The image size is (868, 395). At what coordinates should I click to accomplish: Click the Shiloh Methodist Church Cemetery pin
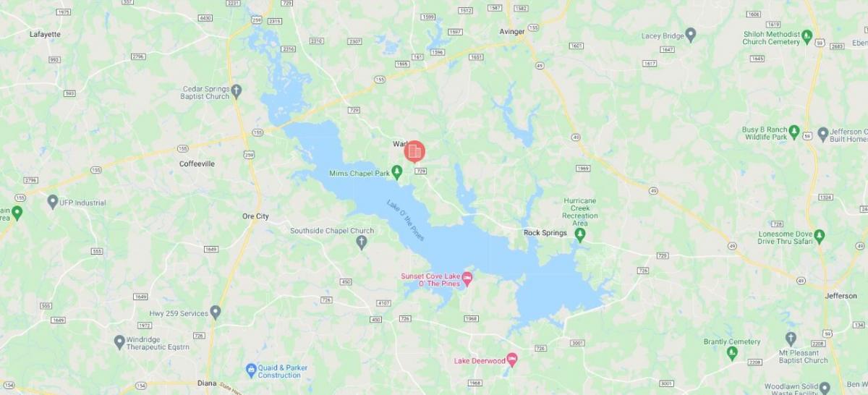(807, 35)
